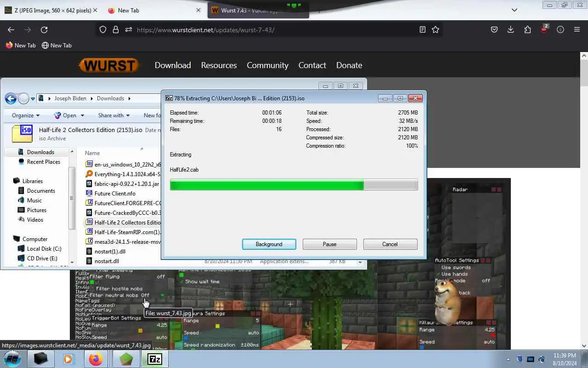588x368 pixels.
Task: Open Resources in the Wurst navigation
Action: pos(219,65)
